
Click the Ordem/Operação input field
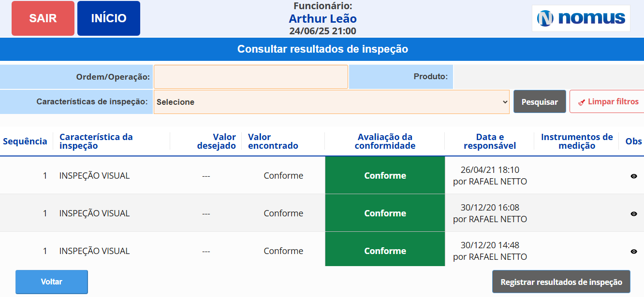[x=251, y=77]
